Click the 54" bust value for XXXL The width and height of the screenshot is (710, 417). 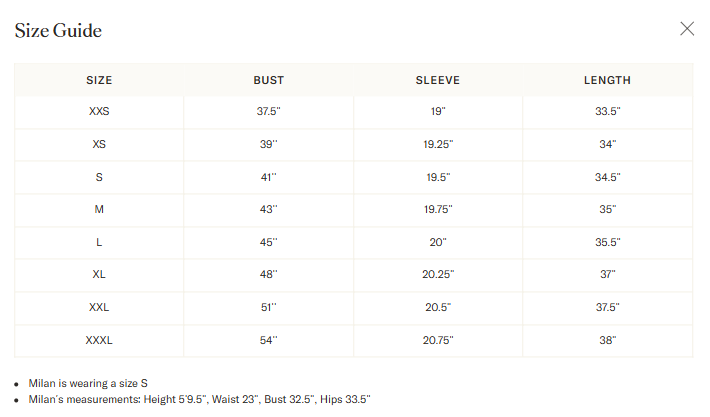coord(269,340)
